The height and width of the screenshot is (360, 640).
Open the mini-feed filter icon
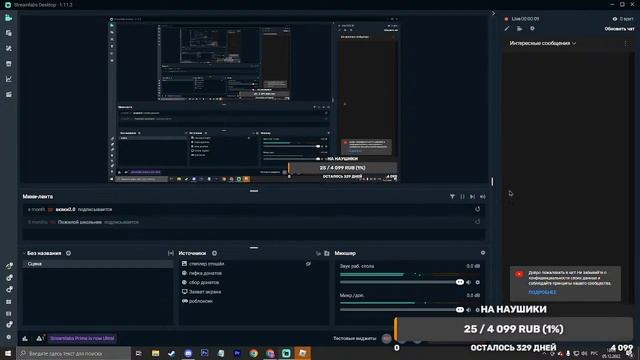click(452, 197)
